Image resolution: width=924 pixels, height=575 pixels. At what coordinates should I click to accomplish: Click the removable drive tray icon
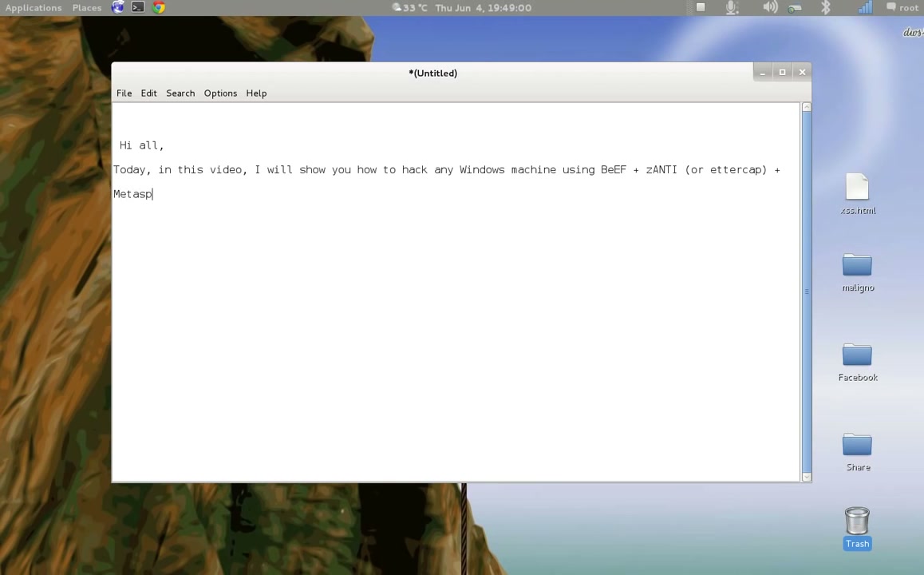point(795,8)
